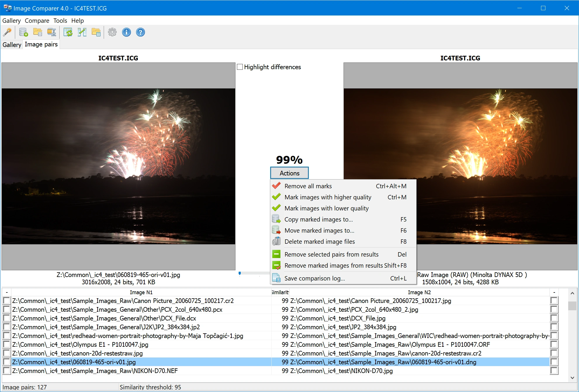This screenshot has height=392, width=579.
Task: Click the create new gallery database icon
Action: (23, 32)
